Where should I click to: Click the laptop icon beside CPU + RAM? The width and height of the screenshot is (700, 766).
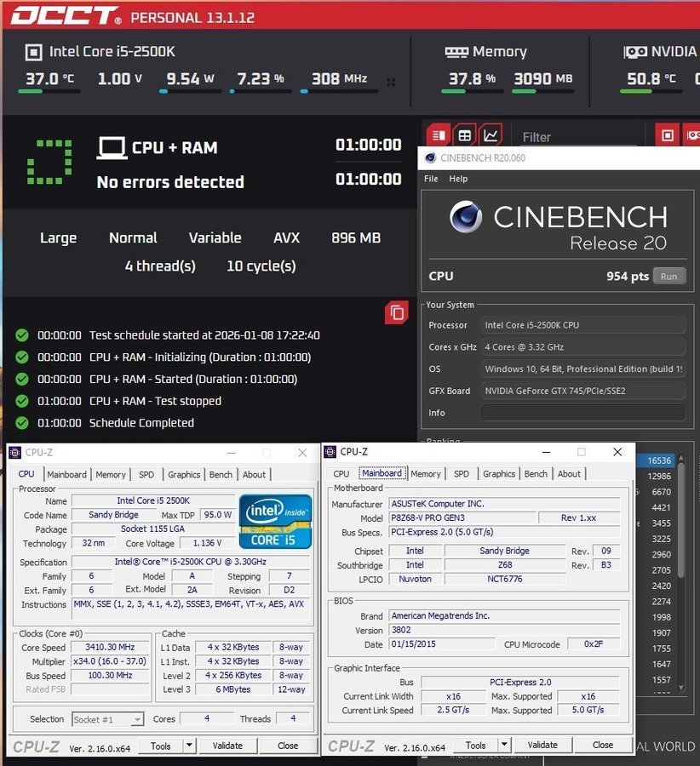click(x=112, y=147)
